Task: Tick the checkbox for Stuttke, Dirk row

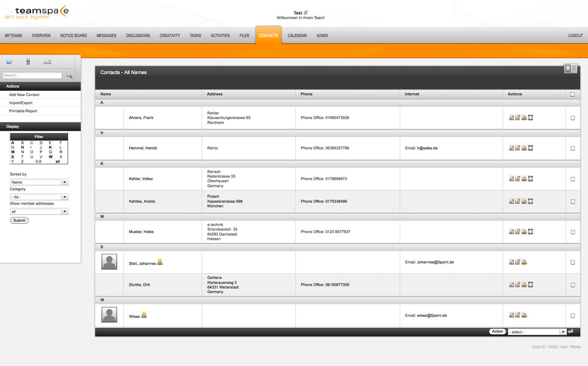Action: (x=572, y=285)
